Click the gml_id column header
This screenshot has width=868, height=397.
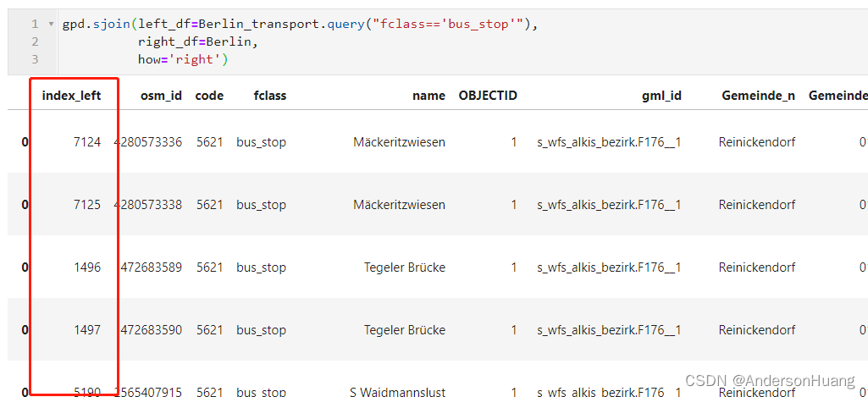click(x=661, y=96)
